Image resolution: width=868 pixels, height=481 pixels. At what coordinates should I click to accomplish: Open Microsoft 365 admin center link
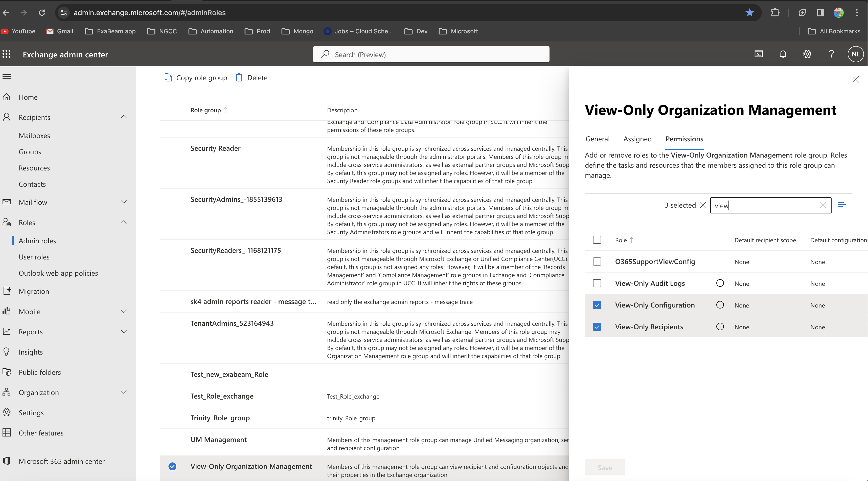(61, 461)
